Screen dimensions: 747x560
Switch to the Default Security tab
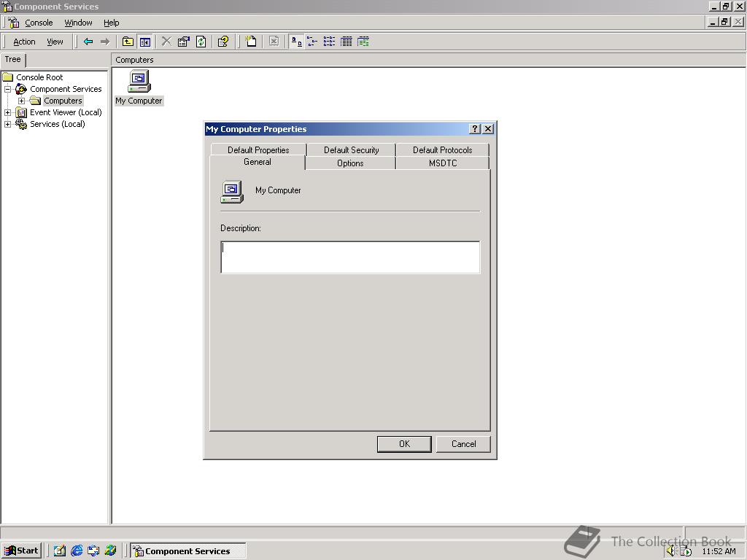[351, 149]
